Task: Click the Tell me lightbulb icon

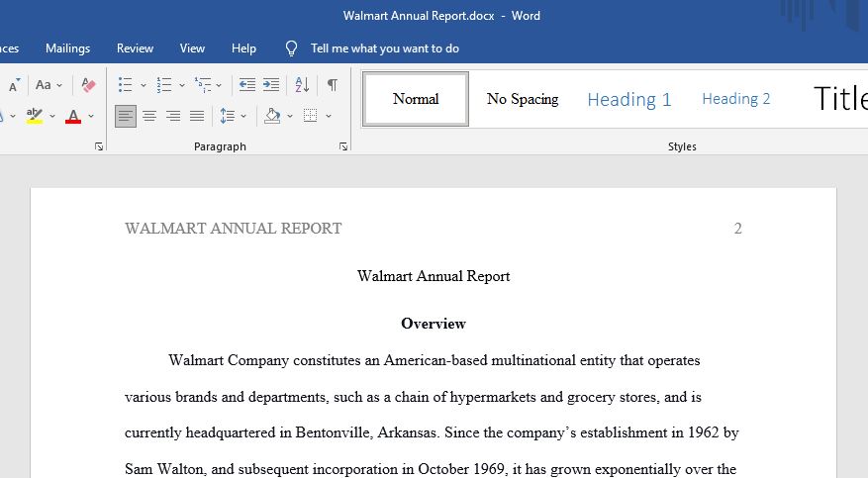Action: coord(291,48)
